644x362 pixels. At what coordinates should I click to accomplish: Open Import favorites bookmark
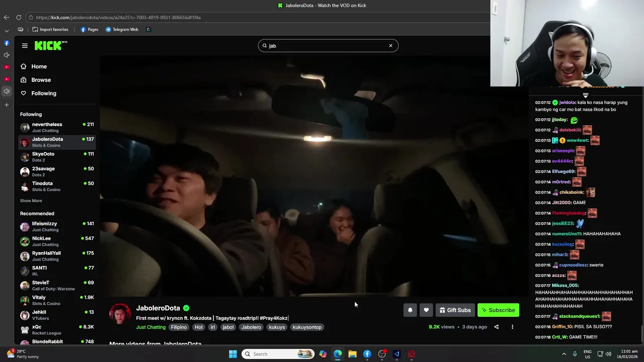(50, 29)
